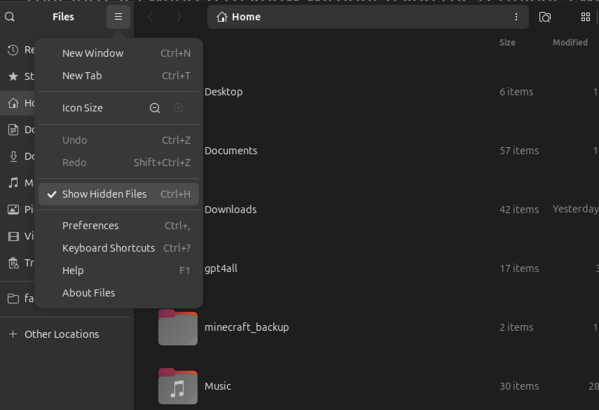Screen dimensions: 599x410
Task: Choose New Window from menu
Action: [119, 53]
